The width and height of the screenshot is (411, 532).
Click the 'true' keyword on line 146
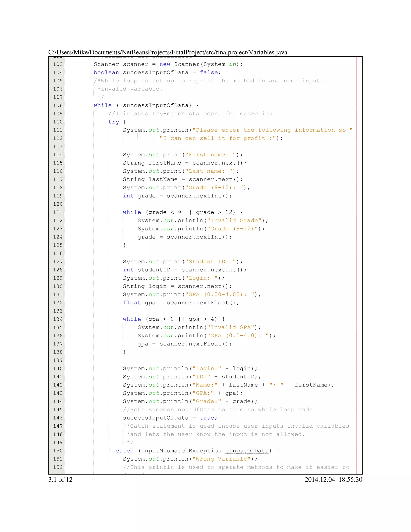[207, 418]
